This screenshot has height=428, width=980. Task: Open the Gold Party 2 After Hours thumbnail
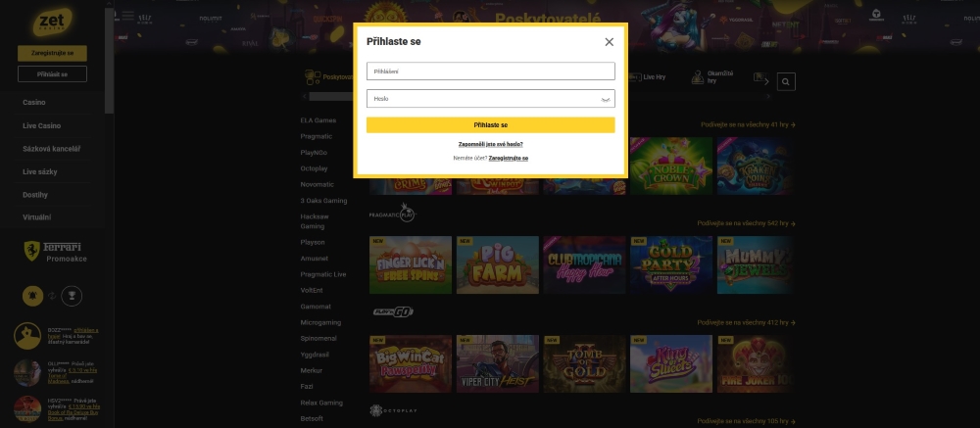point(671,264)
